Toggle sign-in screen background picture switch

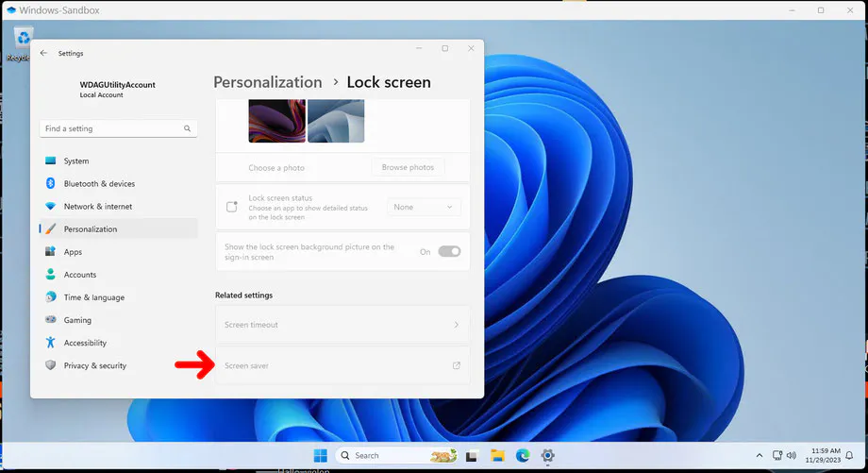click(x=449, y=251)
